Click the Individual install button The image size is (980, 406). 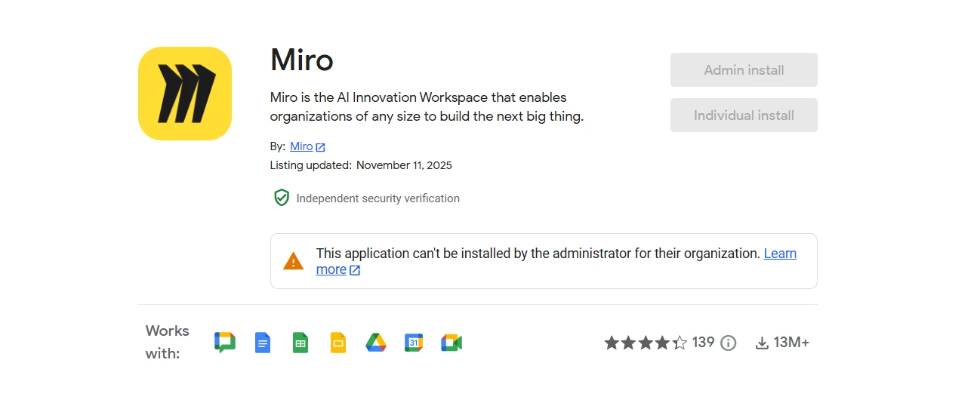tap(744, 115)
